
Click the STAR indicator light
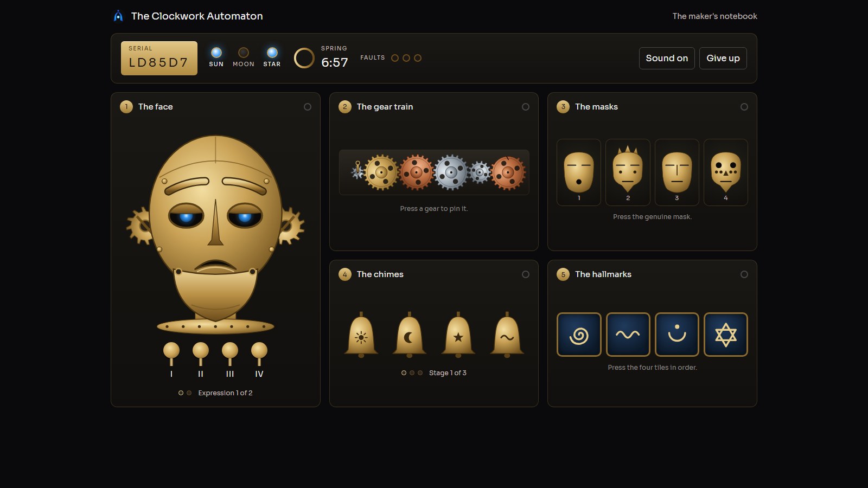point(272,53)
